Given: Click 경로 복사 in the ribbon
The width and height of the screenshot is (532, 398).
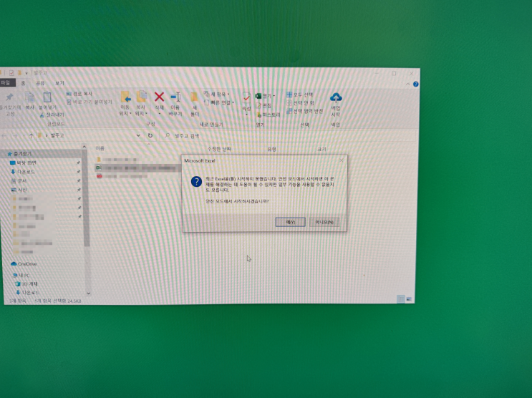Looking at the screenshot, I should coord(79,94).
